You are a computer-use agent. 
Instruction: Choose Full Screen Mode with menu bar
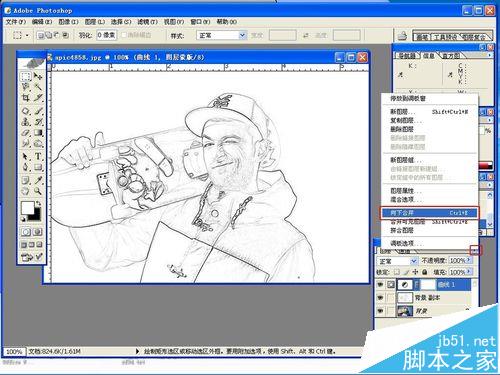tap(32, 245)
